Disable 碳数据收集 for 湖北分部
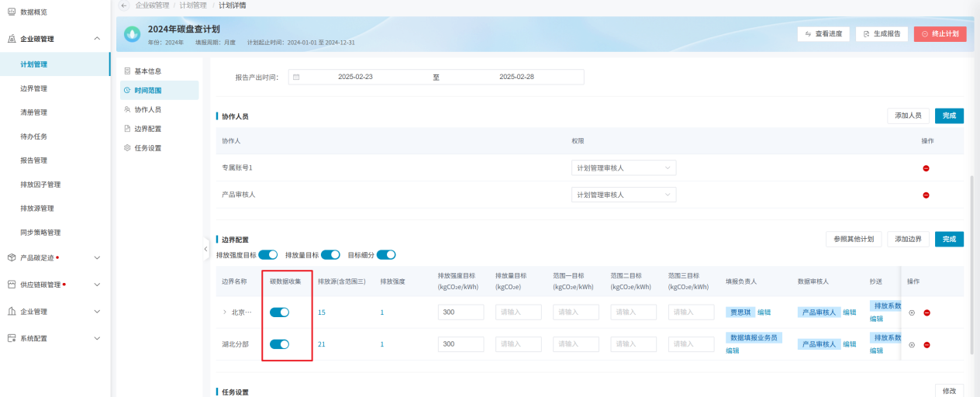The height and width of the screenshot is (397, 980). pyautogui.click(x=279, y=344)
